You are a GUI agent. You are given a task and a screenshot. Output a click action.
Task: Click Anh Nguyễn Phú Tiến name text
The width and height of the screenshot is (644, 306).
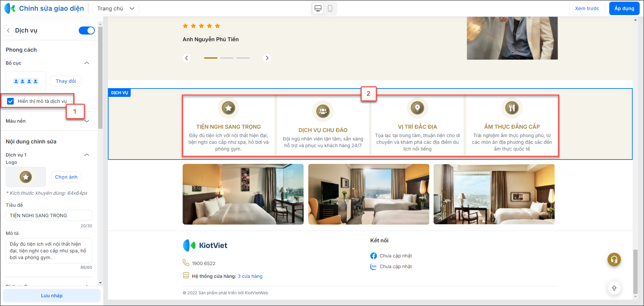point(211,39)
